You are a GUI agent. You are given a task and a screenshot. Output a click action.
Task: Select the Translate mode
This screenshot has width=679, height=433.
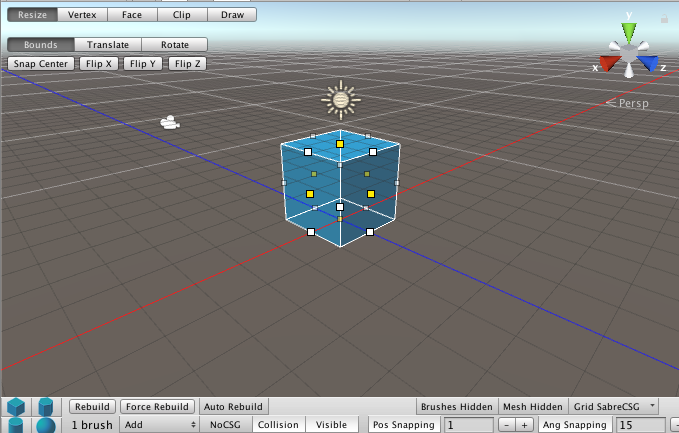point(108,45)
